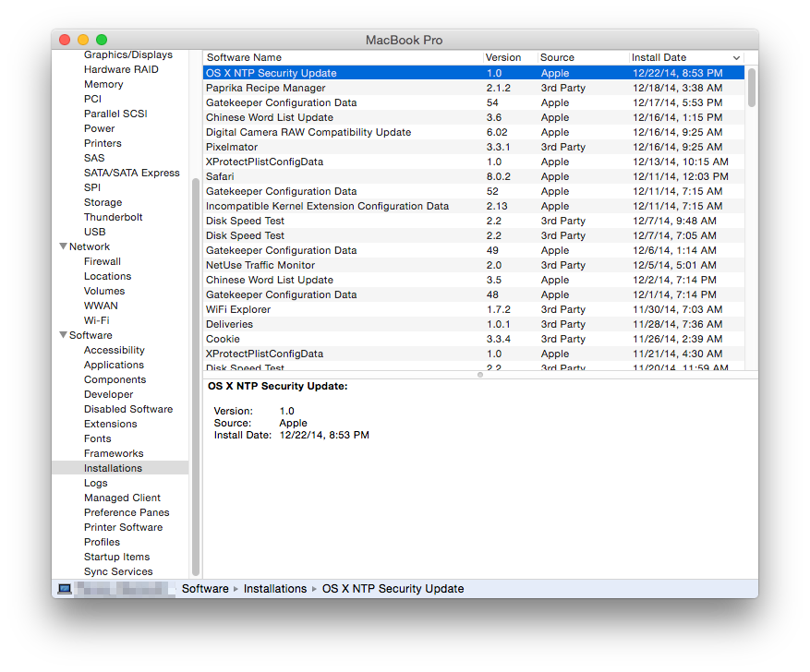Image resolution: width=810 pixels, height=672 pixels.
Task: Open Applications under Software
Action: tap(114, 365)
